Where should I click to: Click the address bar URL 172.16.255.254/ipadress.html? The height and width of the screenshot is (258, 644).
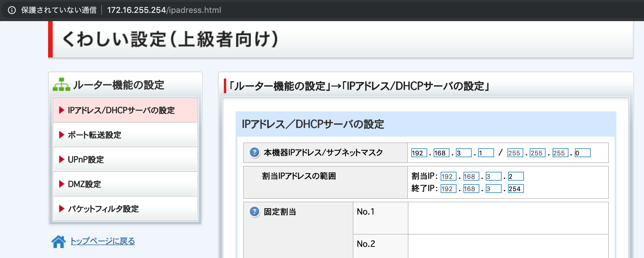click(x=164, y=10)
